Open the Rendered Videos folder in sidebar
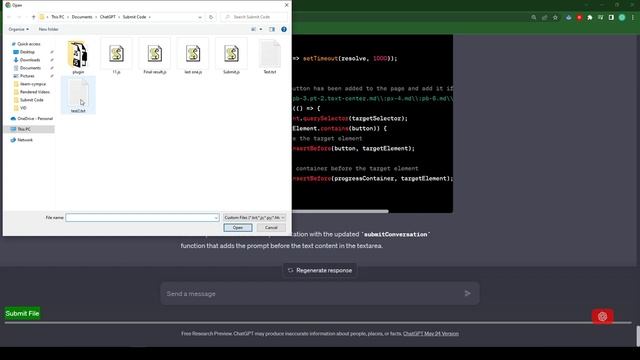This screenshot has width=640, height=360. pos(35,92)
